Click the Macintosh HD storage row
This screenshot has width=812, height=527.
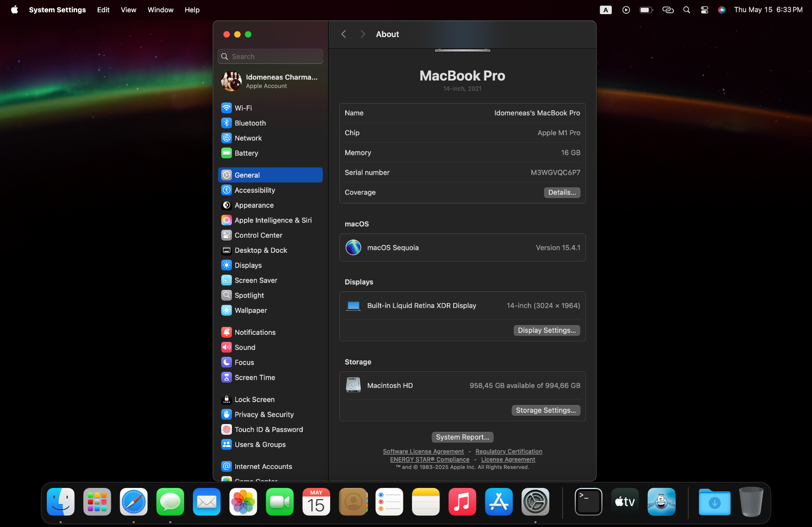(x=462, y=385)
